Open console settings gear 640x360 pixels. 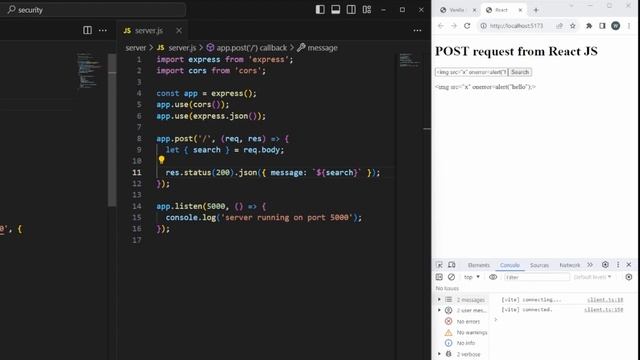point(629,277)
